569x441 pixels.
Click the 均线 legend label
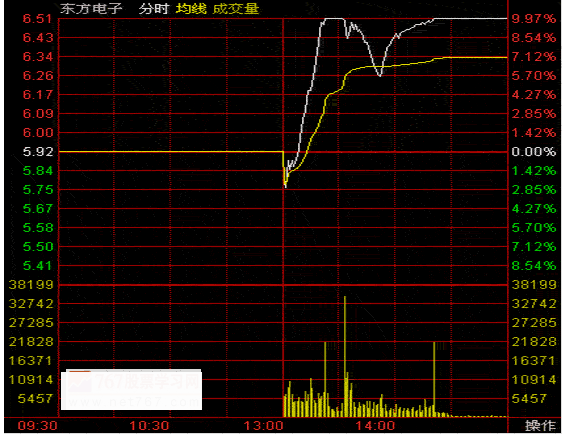coord(191,8)
